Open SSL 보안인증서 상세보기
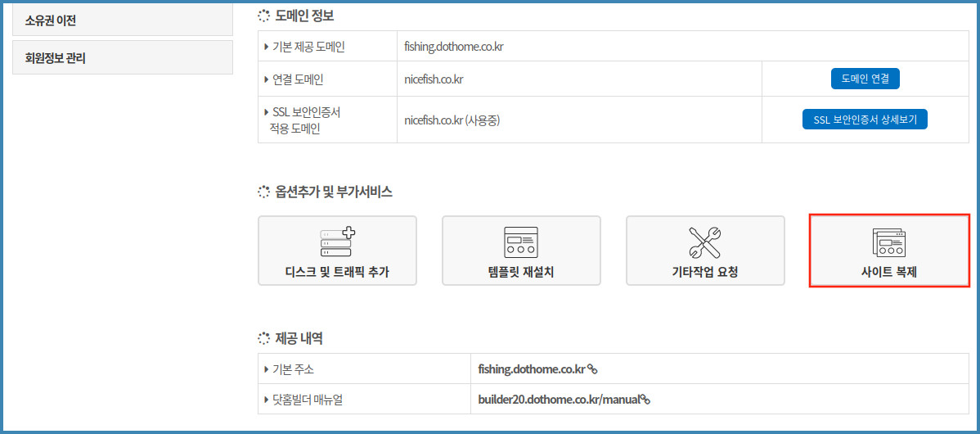Viewport: 980px width, 434px height. 865,120
